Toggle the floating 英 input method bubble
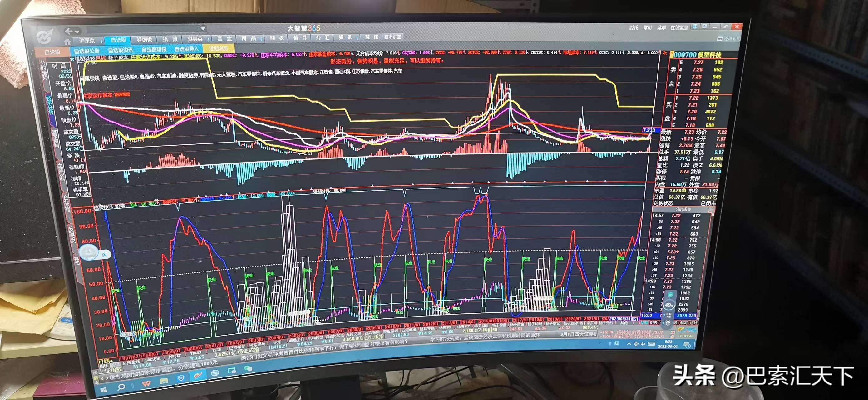Viewport: 868px width, 400px height. coord(104,255)
